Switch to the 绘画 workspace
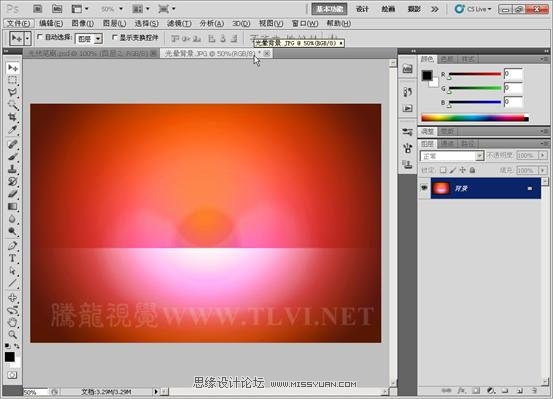The image size is (553, 399). pos(388,9)
